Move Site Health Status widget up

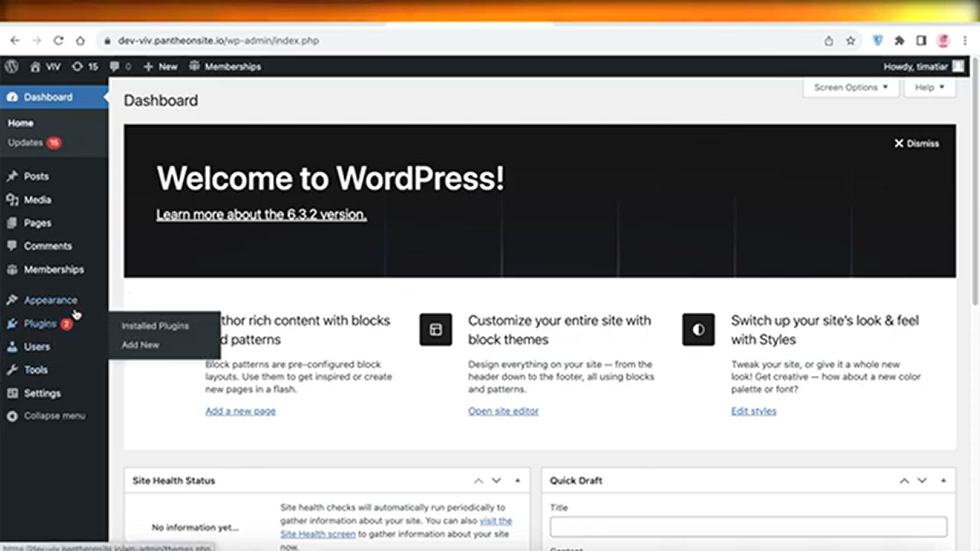pyautogui.click(x=478, y=481)
